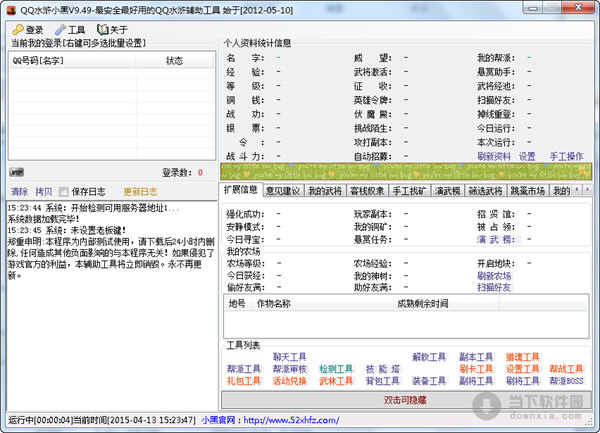The height and width of the screenshot is (433, 600).
Task: Open the 帮派审核 tool
Action: pos(290,369)
